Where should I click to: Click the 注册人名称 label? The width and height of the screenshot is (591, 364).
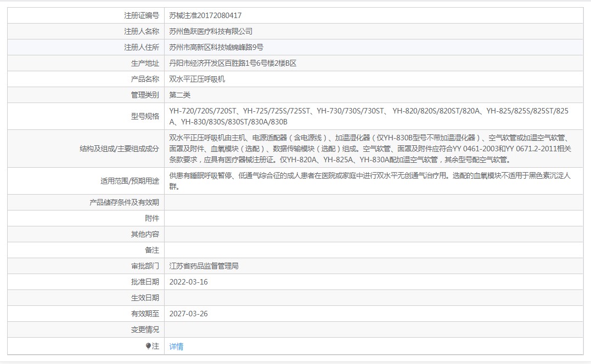142,31
